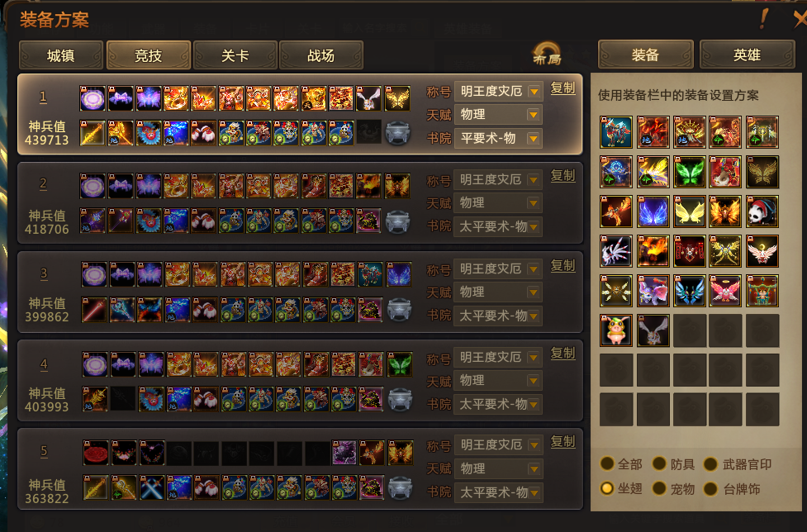Choose the green butterfly wings icon

(x=689, y=172)
